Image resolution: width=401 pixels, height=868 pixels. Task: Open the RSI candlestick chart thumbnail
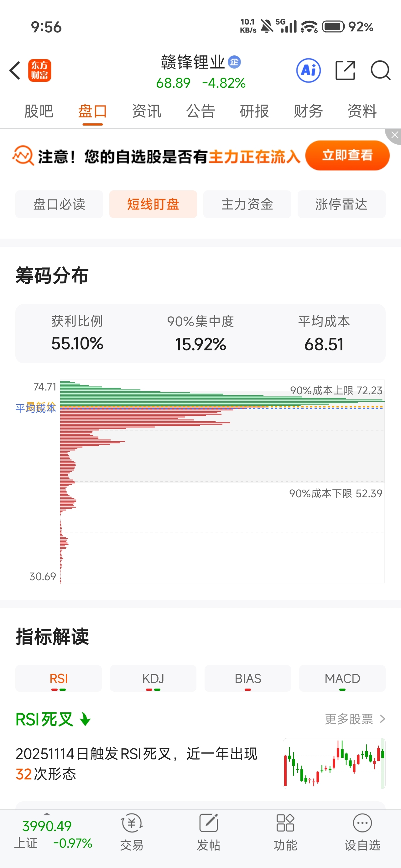pos(334,763)
